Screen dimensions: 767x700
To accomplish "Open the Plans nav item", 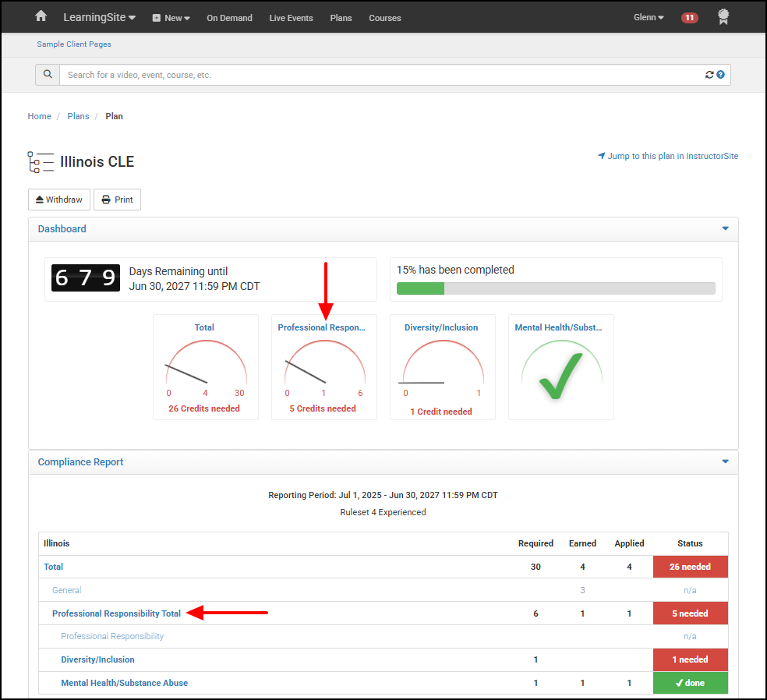I will 341,18.
